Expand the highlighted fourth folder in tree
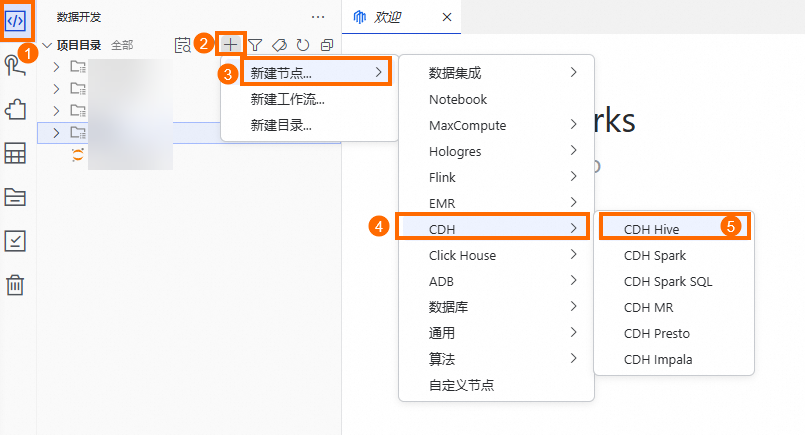 coord(56,133)
